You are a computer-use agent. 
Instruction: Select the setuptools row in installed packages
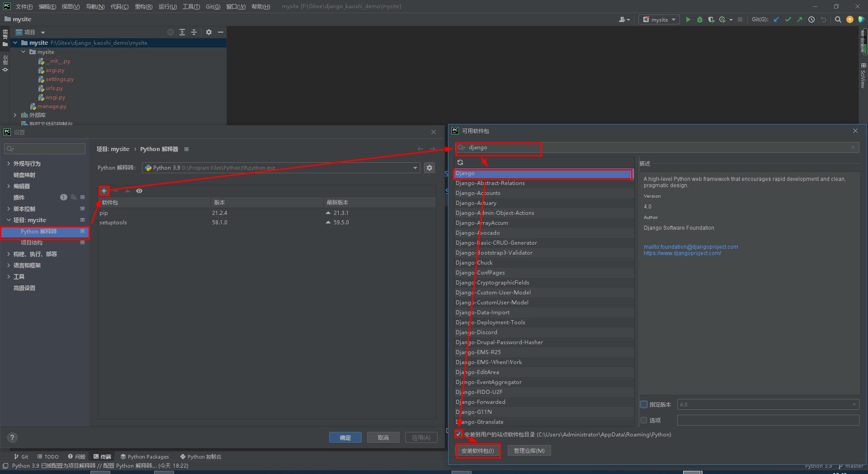point(267,223)
